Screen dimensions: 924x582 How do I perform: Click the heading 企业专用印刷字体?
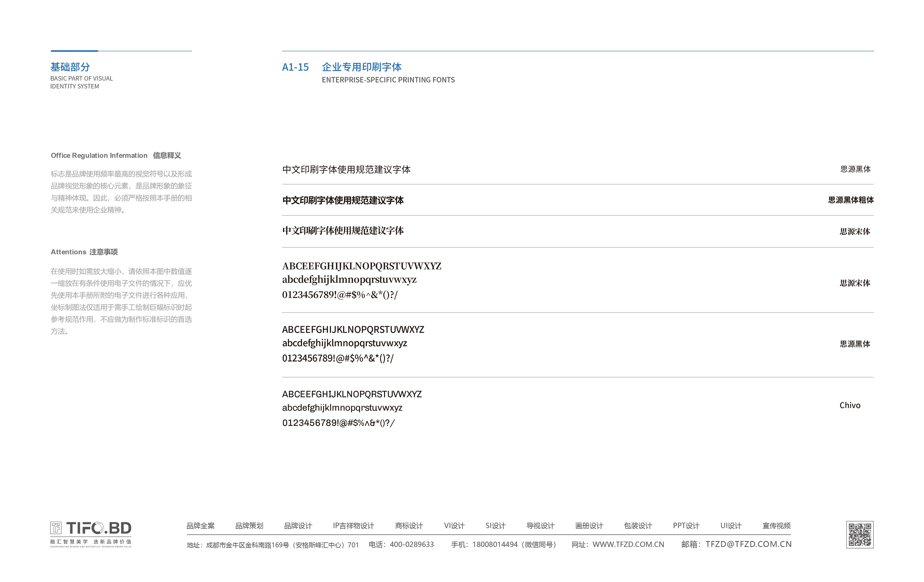tap(362, 67)
